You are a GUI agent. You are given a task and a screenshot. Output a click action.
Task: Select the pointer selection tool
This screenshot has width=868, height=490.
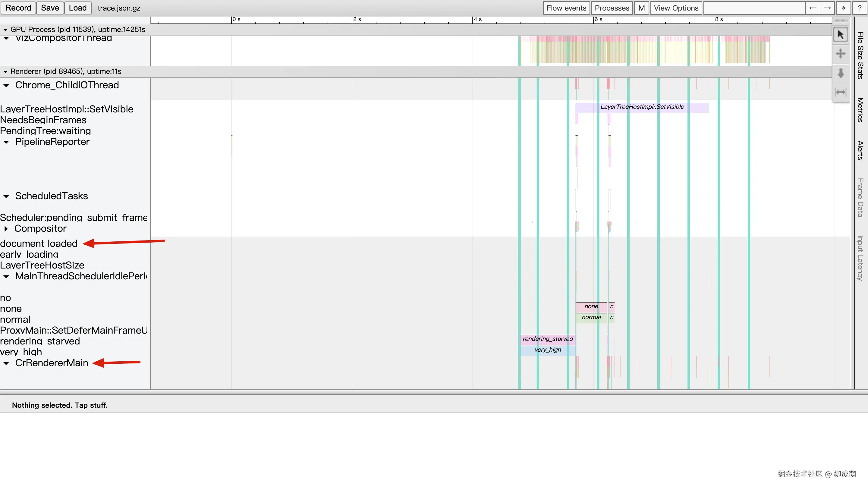pos(840,35)
